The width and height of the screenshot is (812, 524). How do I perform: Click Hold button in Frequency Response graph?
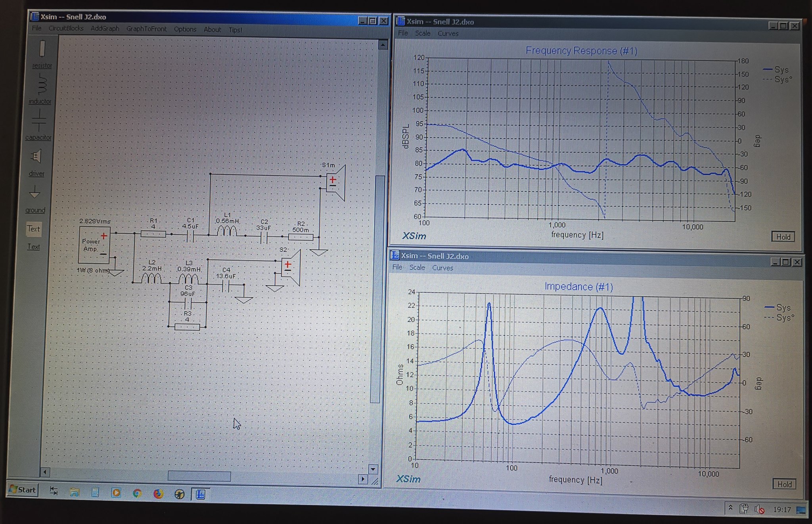783,237
